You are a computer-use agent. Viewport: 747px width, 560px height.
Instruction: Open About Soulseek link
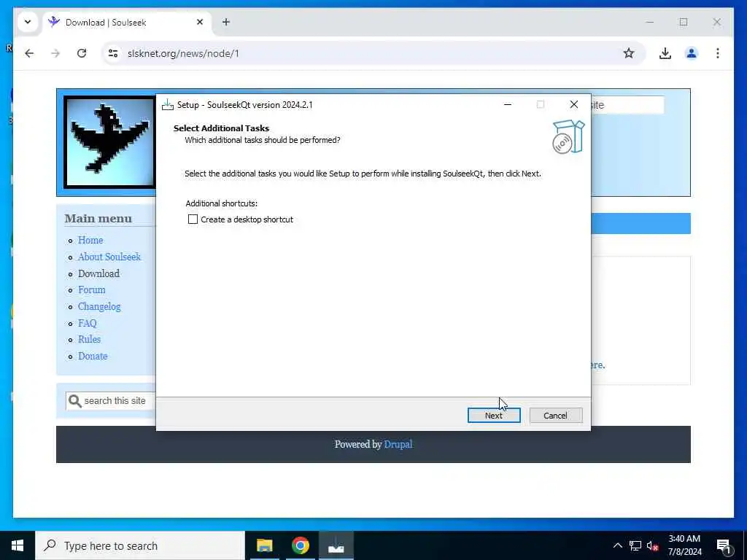coord(109,257)
